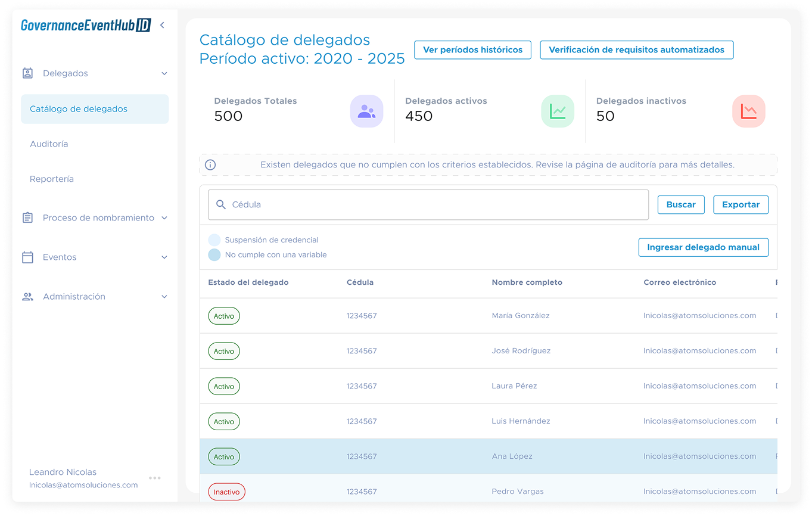Viewport: 812px width, 516px height.
Task: Click the purple Delegados Totales users icon
Action: pyautogui.click(x=366, y=111)
